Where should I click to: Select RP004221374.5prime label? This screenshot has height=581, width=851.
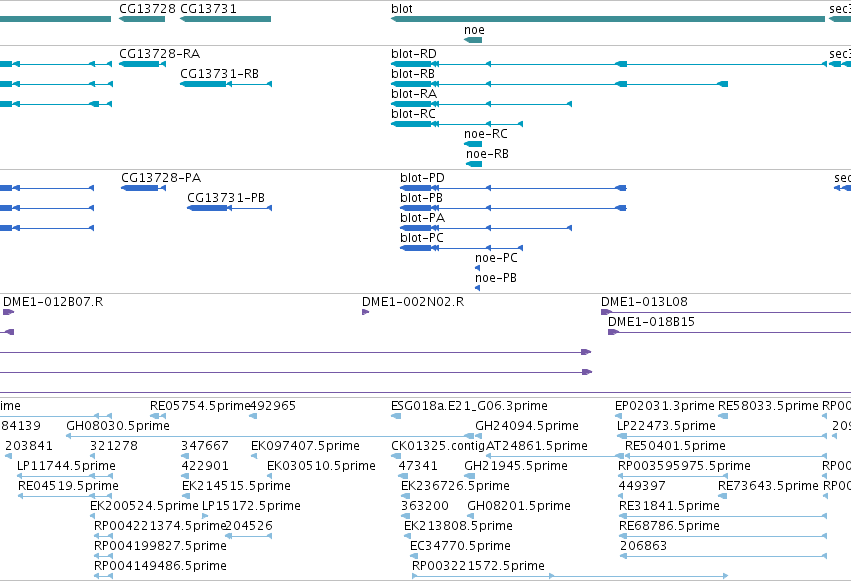[160, 527]
